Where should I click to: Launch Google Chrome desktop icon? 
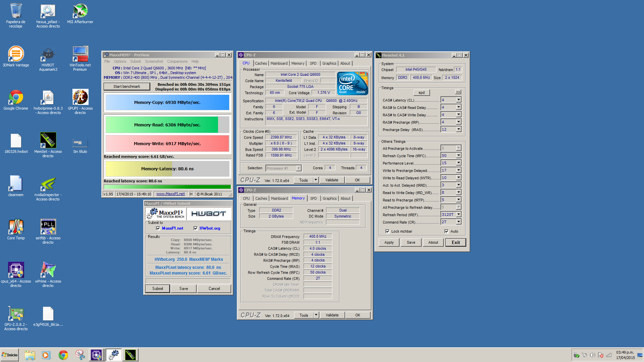16,100
